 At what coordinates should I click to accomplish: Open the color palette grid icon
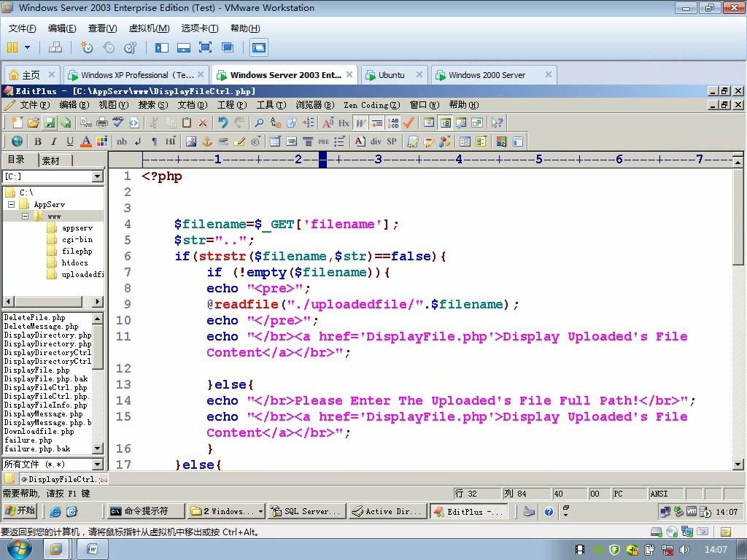click(102, 141)
